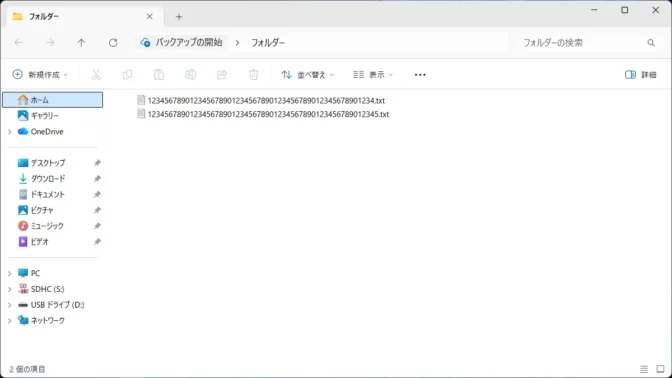This screenshot has height=378, width=672.
Task: Click the pin icon beside ドキュメント
Action: (97, 195)
